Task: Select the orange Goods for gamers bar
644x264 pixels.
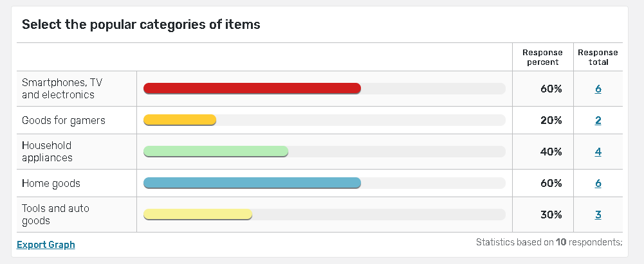Action: 179,120
